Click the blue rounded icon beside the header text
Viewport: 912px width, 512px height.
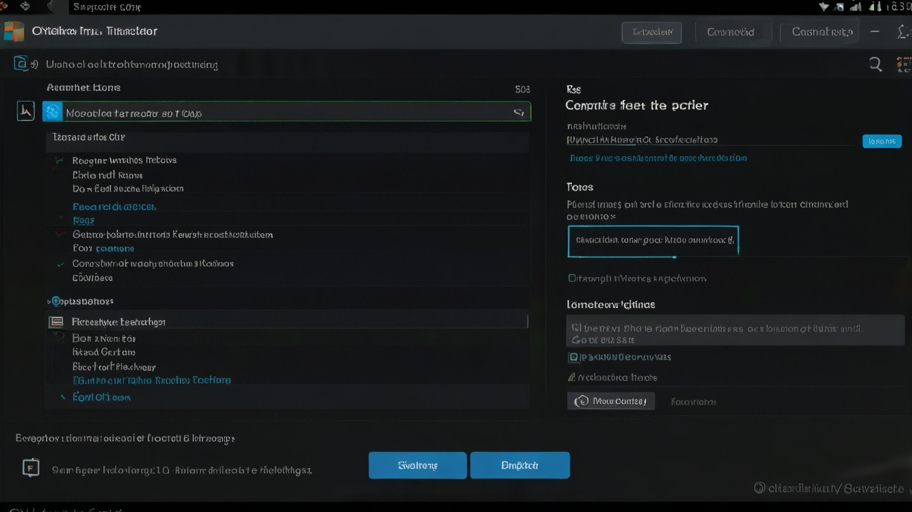coord(21,64)
